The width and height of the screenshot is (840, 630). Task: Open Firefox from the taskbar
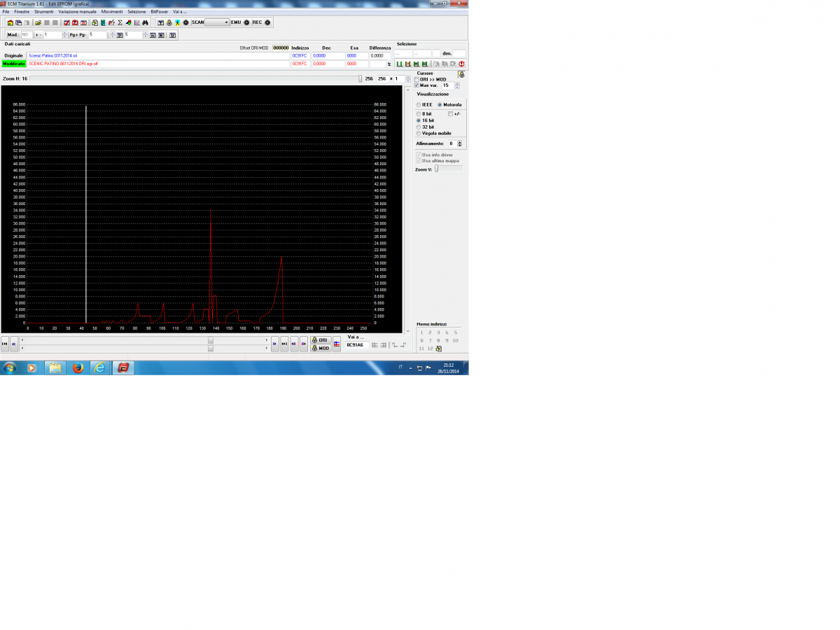pyautogui.click(x=77, y=367)
